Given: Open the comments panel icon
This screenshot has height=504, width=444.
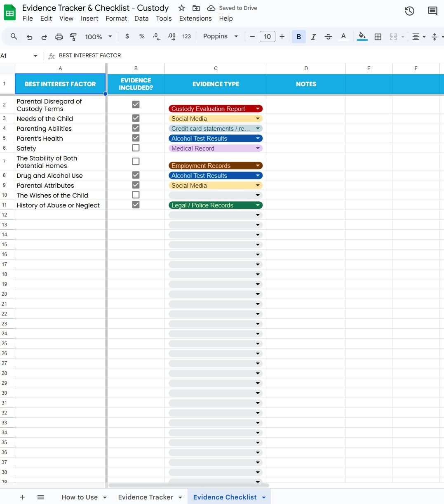Looking at the screenshot, I should [432, 11].
